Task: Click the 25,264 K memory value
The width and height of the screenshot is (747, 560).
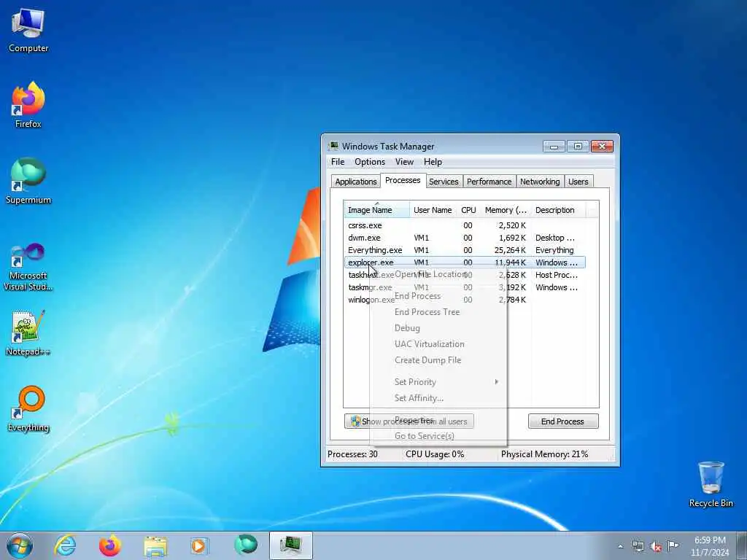Action: (x=510, y=250)
